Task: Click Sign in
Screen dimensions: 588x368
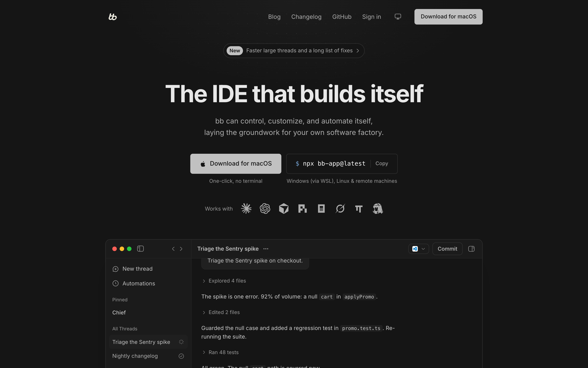Action: coord(372,17)
